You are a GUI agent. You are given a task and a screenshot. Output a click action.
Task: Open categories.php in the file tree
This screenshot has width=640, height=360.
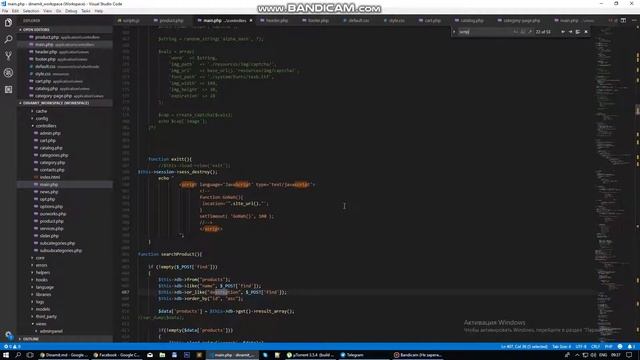(x=53, y=155)
